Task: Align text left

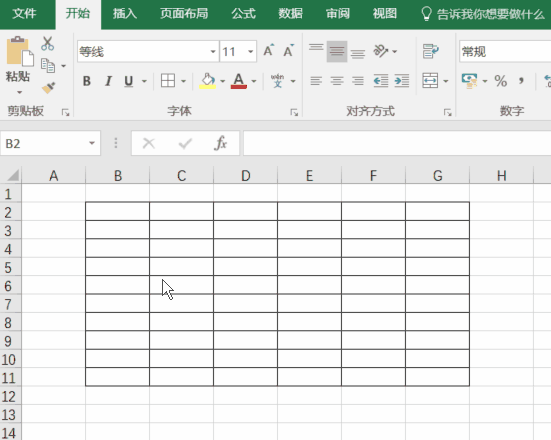Action: tap(316, 81)
